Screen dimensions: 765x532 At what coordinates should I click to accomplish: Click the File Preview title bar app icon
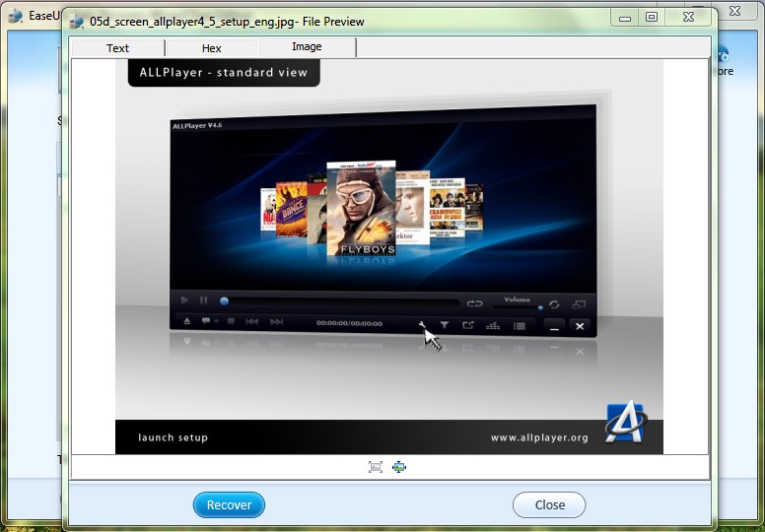[76, 22]
